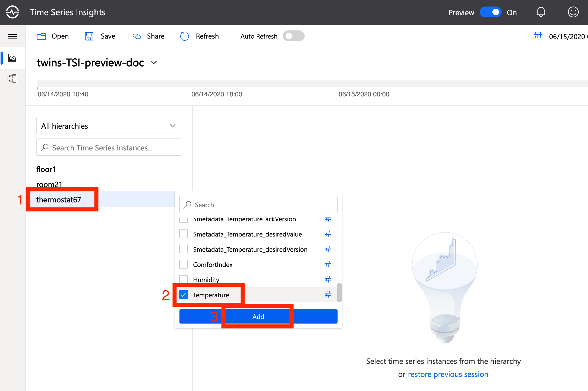Check the Humidity checkbox
The height and width of the screenshot is (391, 588).
click(x=184, y=279)
